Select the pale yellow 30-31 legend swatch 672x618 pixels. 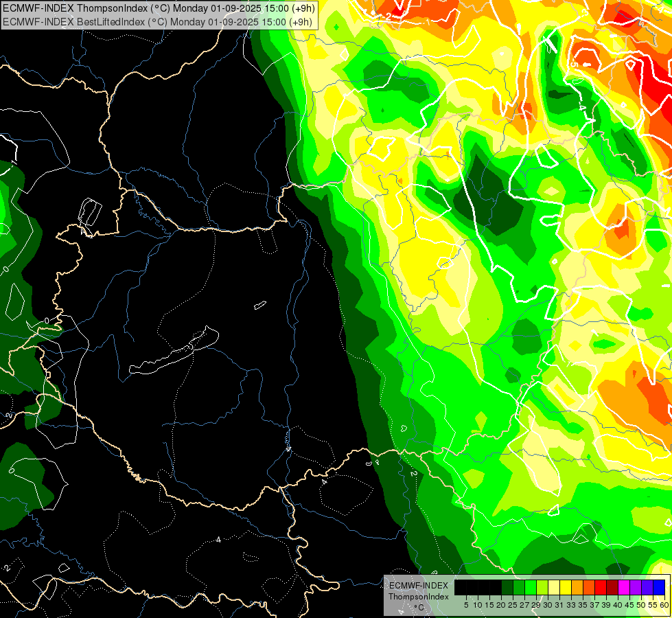(554, 587)
